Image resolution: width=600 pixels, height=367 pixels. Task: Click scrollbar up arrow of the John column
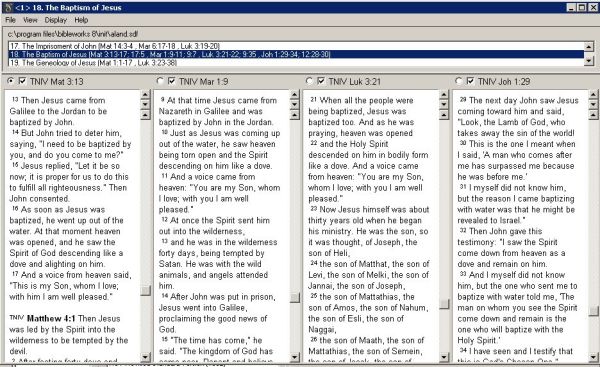[x=593, y=115]
